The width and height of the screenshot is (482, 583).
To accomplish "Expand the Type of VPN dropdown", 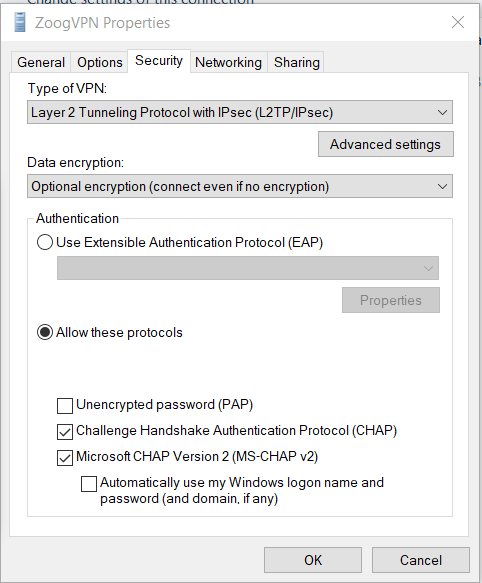I will [240, 112].
